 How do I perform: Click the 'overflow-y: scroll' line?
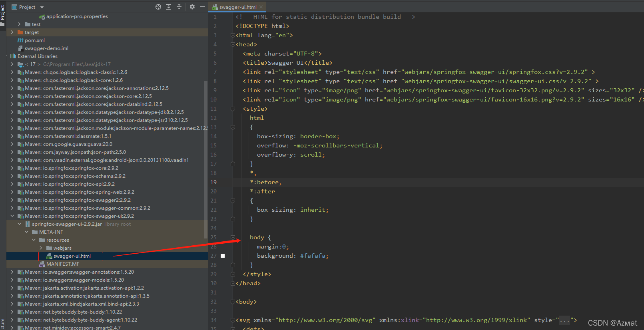pyautogui.click(x=291, y=155)
